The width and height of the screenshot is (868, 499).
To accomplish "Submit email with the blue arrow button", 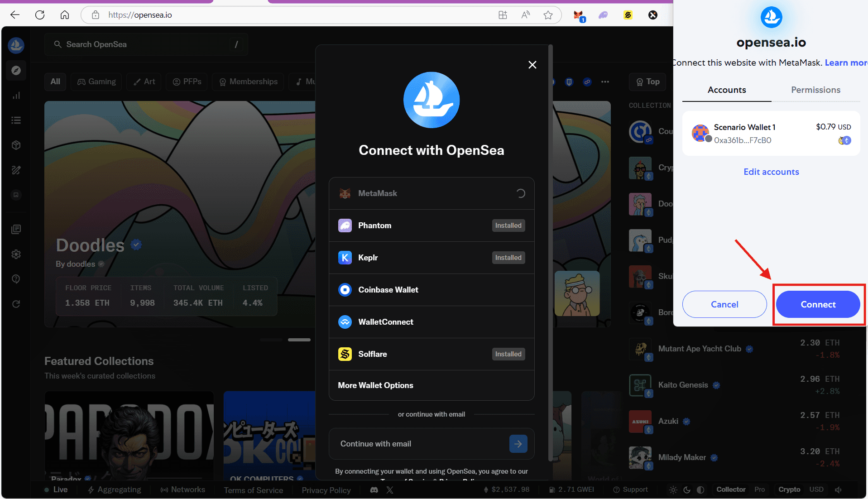I will [518, 444].
